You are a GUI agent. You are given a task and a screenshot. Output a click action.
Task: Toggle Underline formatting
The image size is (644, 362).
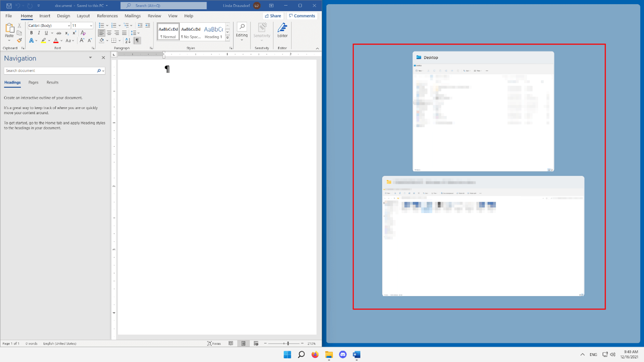pyautogui.click(x=46, y=33)
